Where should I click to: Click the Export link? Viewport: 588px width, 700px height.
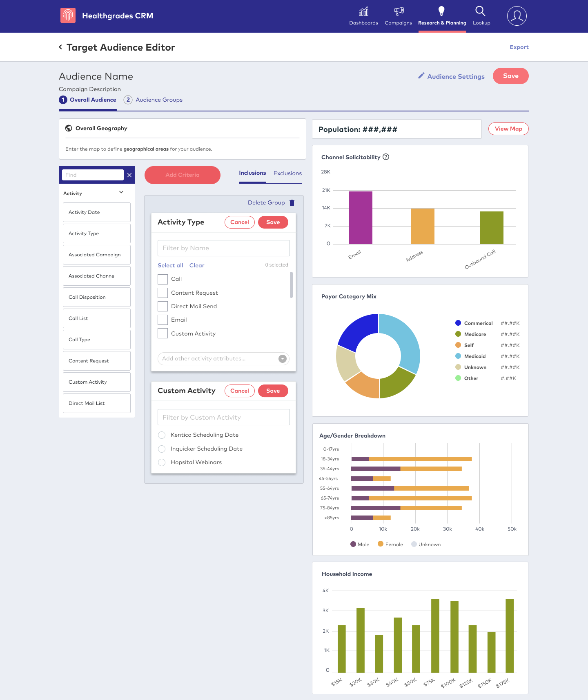tap(519, 47)
